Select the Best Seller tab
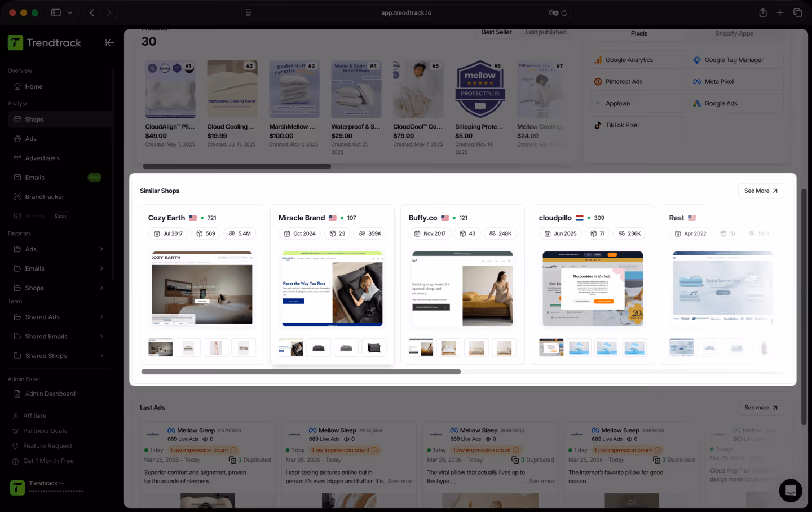This screenshot has height=512, width=812. click(x=496, y=32)
